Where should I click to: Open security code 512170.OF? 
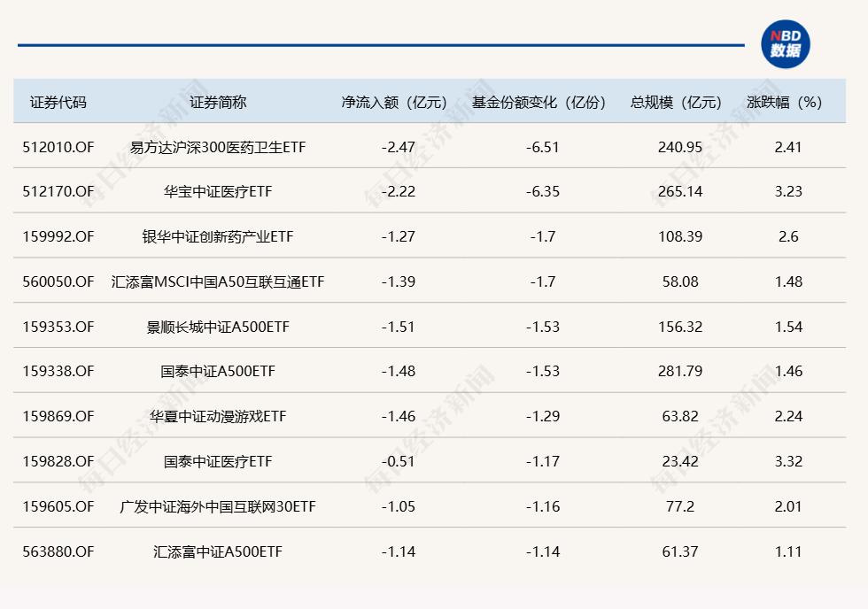click(x=58, y=191)
